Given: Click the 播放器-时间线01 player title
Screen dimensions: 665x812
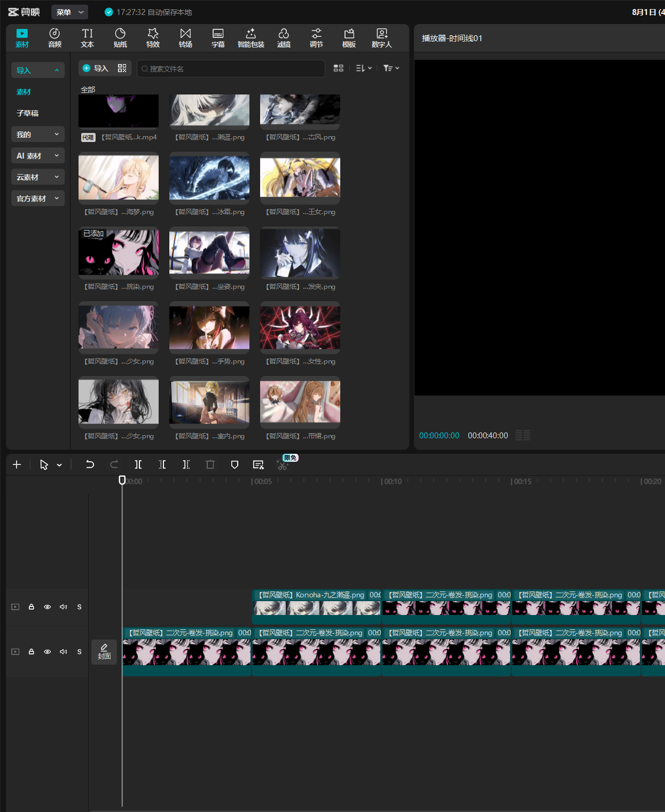Looking at the screenshot, I should (452, 38).
